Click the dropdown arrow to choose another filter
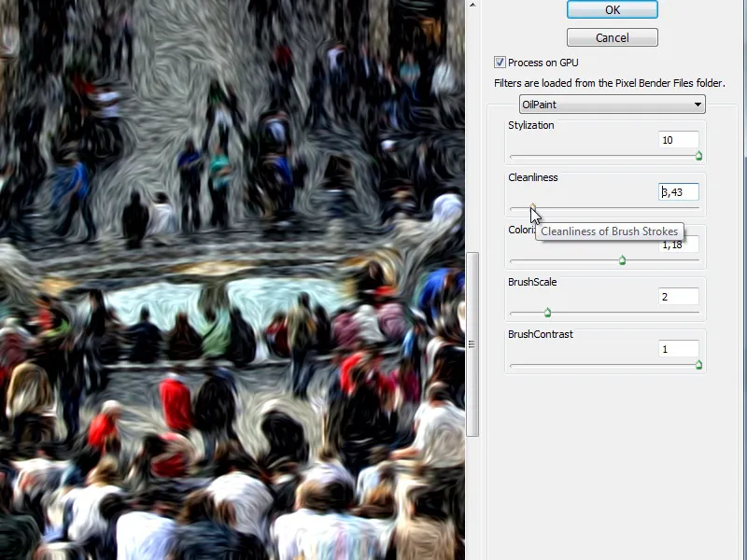Image resolution: width=747 pixels, height=560 pixels. point(698,104)
